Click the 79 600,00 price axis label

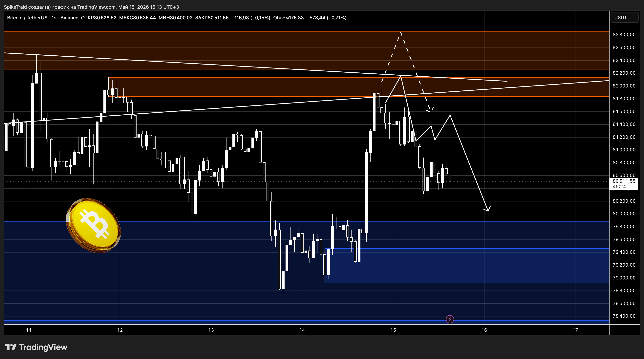point(624,239)
